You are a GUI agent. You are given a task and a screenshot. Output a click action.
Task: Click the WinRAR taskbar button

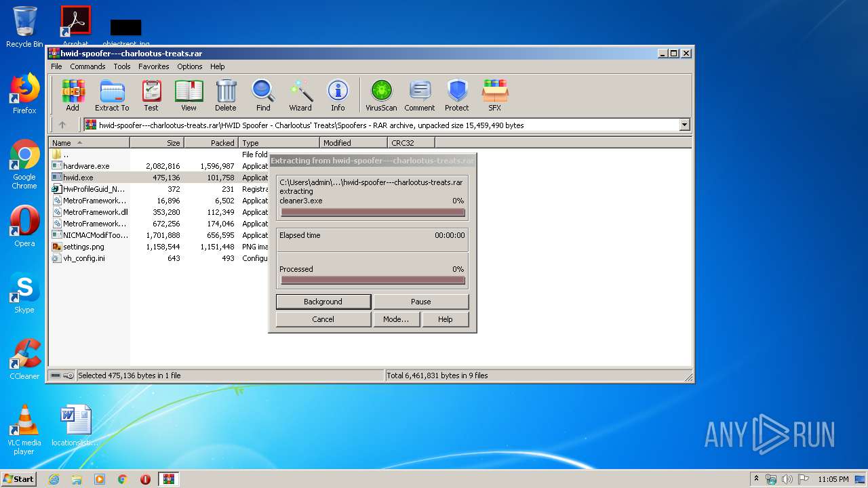pyautogui.click(x=168, y=479)
